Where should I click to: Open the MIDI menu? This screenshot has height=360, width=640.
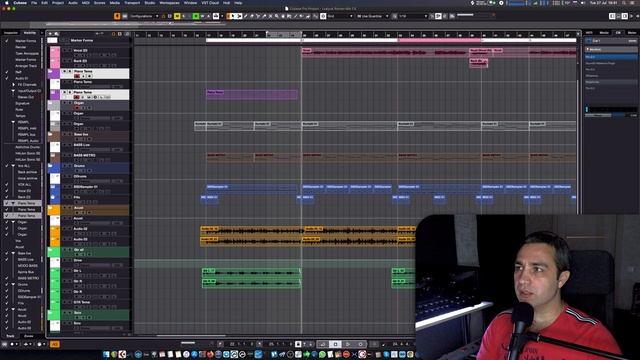coord(85,2)
